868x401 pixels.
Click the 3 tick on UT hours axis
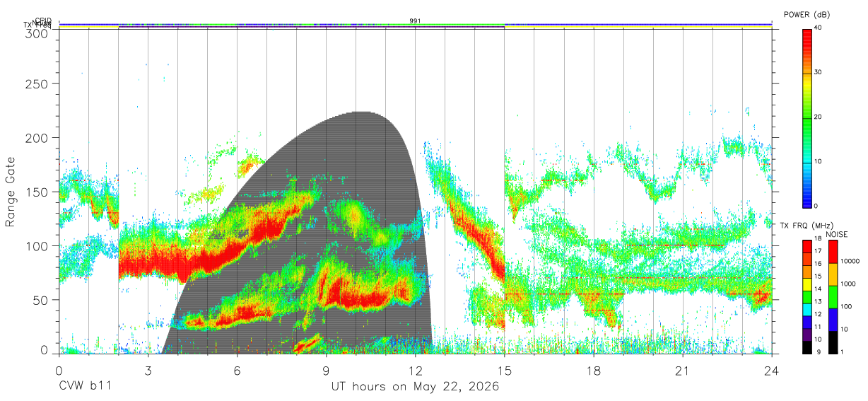coord(148,370)
